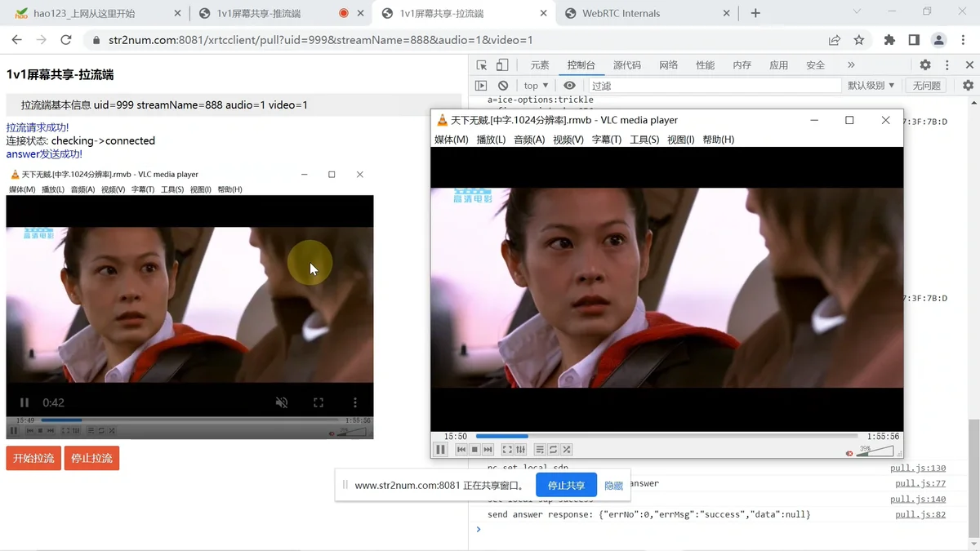Unmute the streamed video player
This screenshot has width=980, height=551.
click(282, 402)
